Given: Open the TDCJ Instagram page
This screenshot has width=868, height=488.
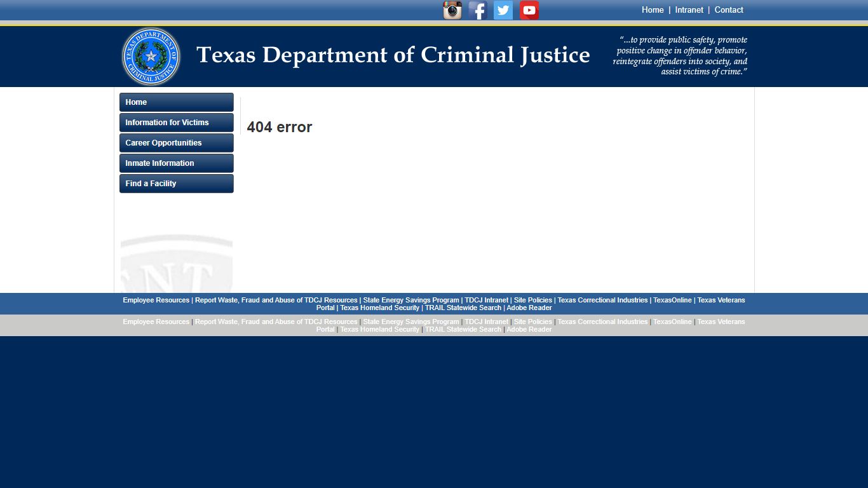Looking at the screenshot, I should [452, 10].
